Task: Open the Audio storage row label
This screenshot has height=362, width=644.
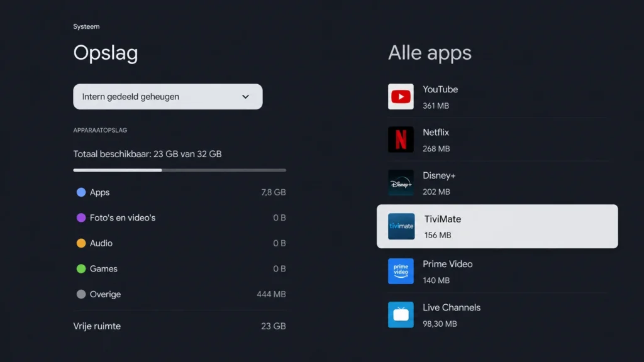Action: coord(101,243)
